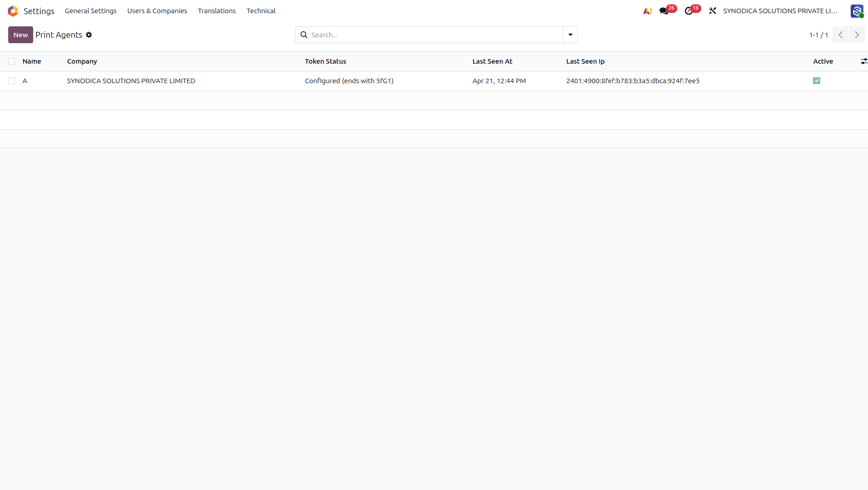Image resolution: width=868 pixels, height=490 pixels.
Task: Sort by the Name column header
Action: [x=32, y=61]
